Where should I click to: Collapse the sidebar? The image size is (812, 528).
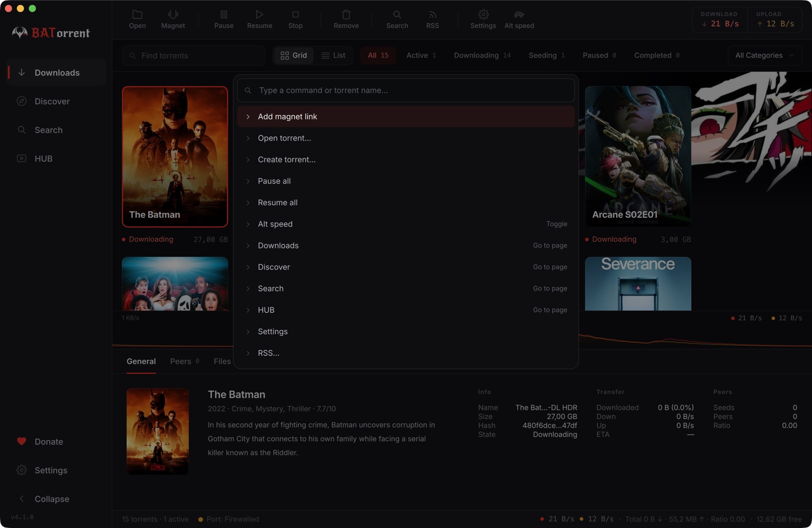pyautogui.click(x=56, y=499)
